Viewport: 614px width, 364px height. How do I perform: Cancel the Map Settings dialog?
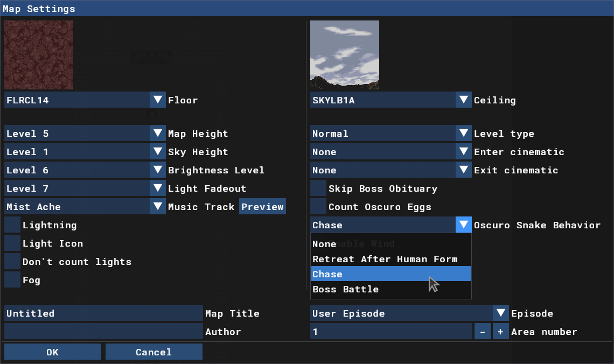point(153,352)
